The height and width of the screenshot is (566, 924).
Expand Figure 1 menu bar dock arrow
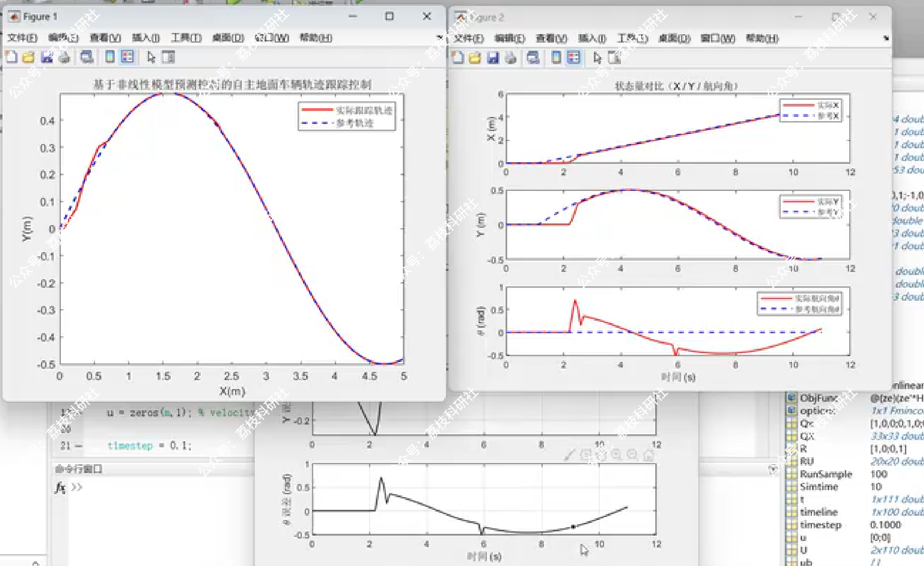[x=440, y=37]
